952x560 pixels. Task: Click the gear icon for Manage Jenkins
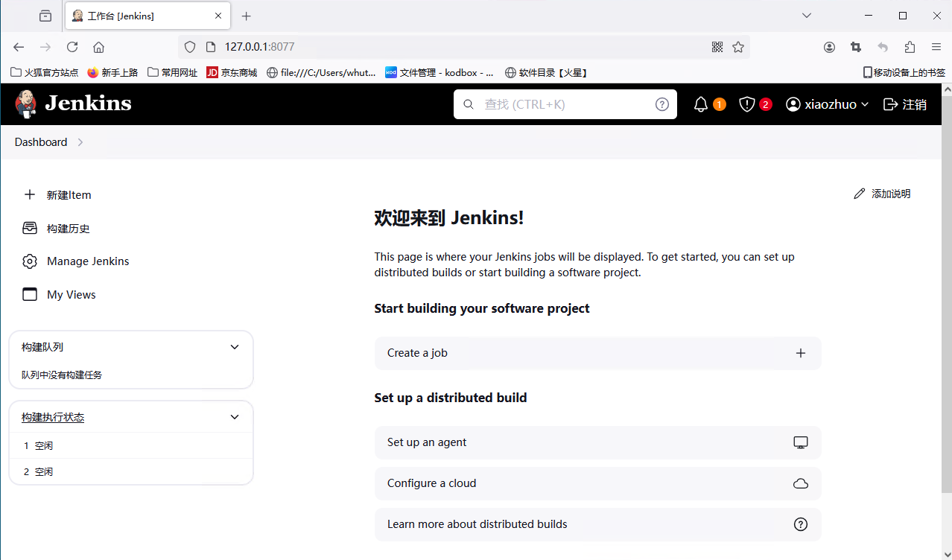[x=30, y=261]
